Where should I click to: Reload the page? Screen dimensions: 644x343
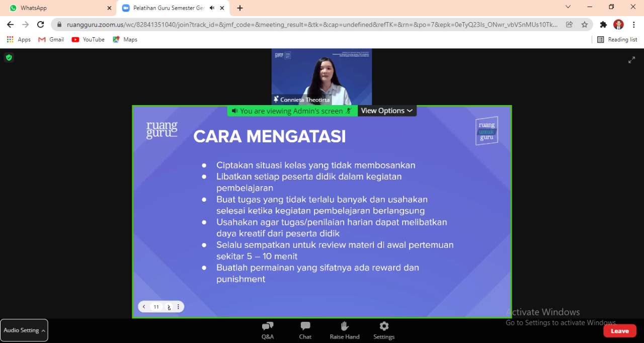41,24
